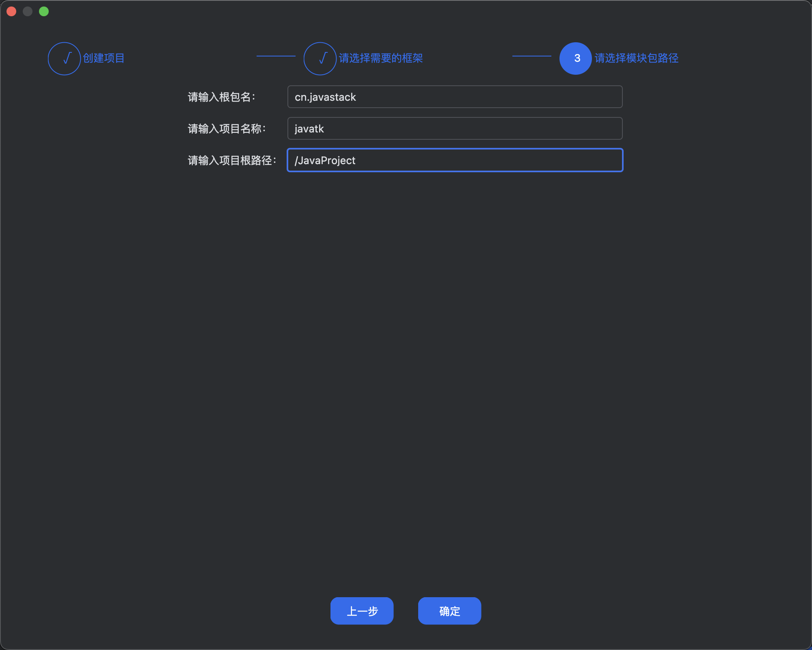The height and width of the screenshot is (650, 812).
Task: Click the 请选择需要的框架 step label
Action: (x=380, y=58)
